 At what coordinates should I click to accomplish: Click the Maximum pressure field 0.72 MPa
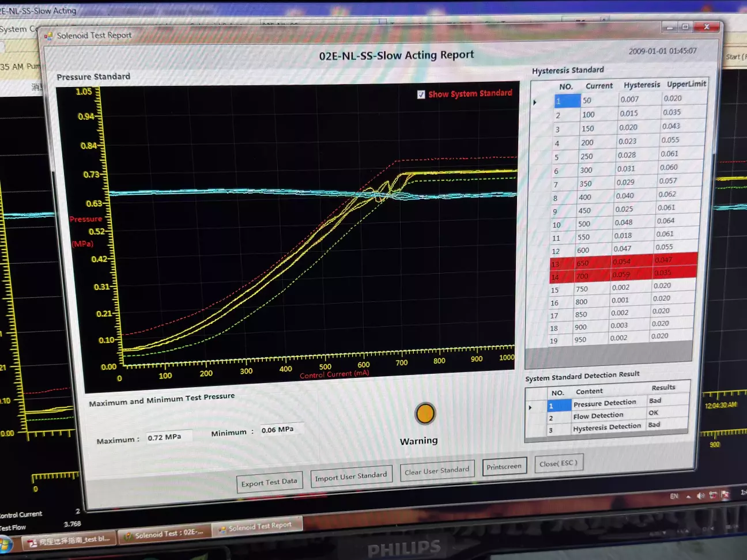[x=168, y=437]
